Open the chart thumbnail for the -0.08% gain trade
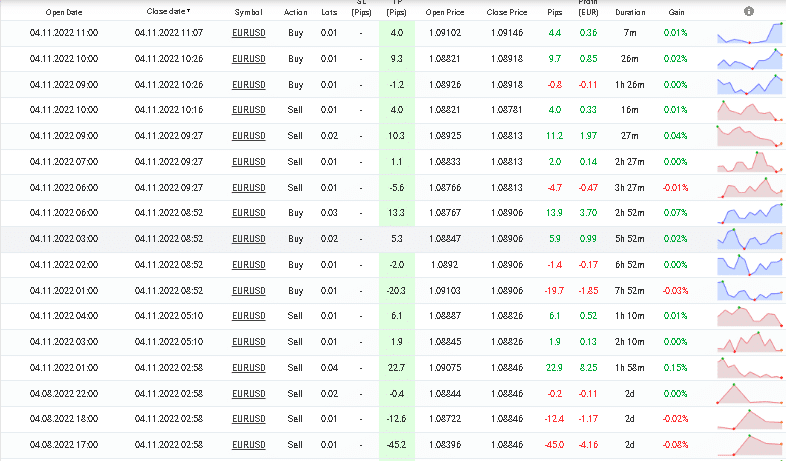The width and height of the screenshot is (786, 461). [750, 445]
